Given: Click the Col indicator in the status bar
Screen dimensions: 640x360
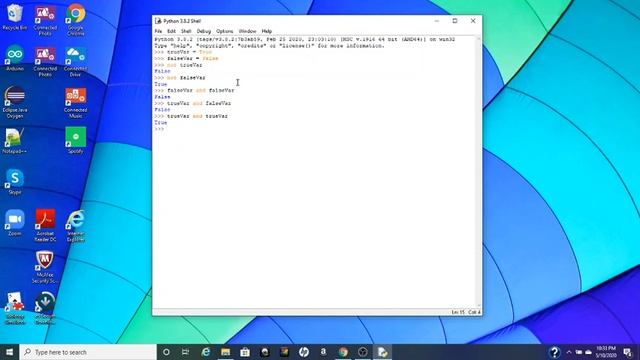Looking at the screenshot, I should click(x=474, y=312).
